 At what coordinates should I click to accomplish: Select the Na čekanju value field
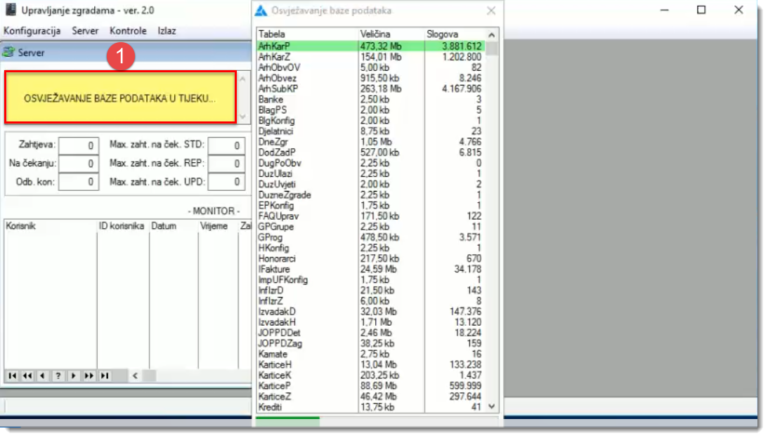tap(78, 163)
